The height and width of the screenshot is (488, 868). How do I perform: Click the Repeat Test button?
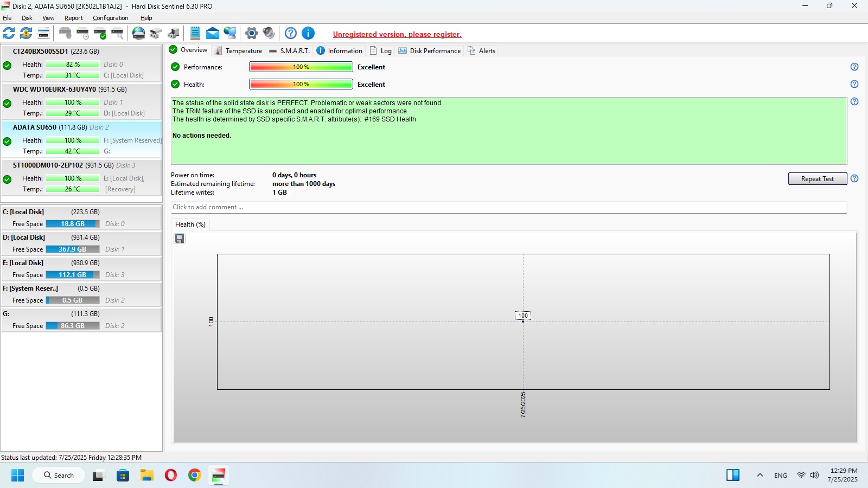coord(818,179)
